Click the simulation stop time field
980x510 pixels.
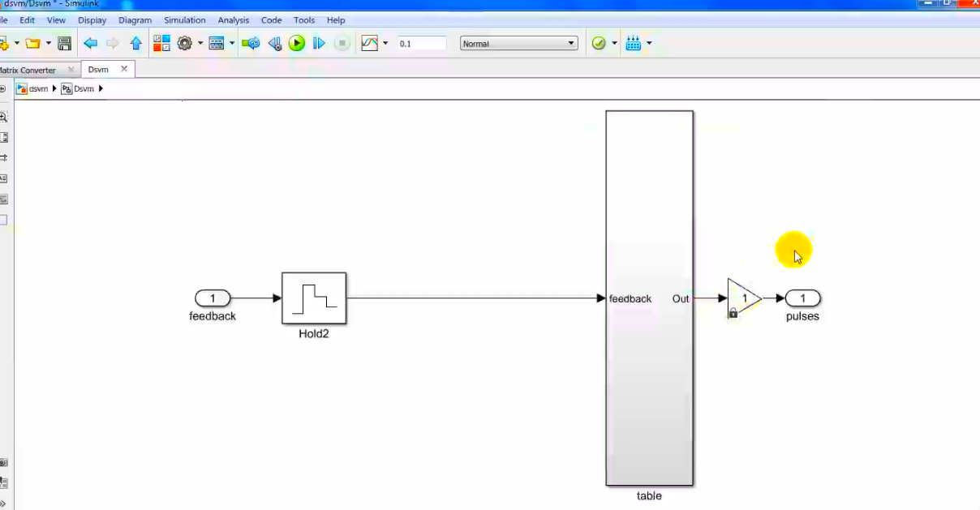click(x=421, y=44)
